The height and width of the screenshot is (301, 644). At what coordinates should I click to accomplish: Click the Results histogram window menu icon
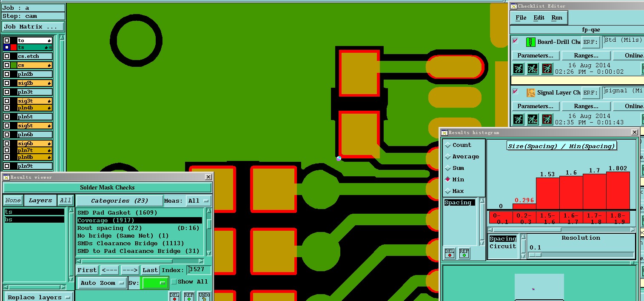click(x=445, y=132)
